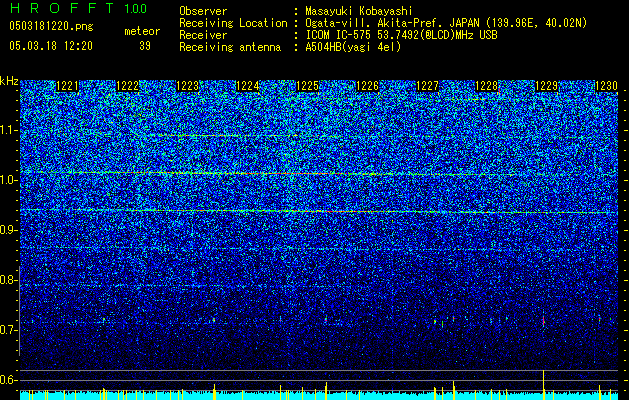629x400 pixels.
Task: Pick the 1228 time marker
Action: click(486, 86)
